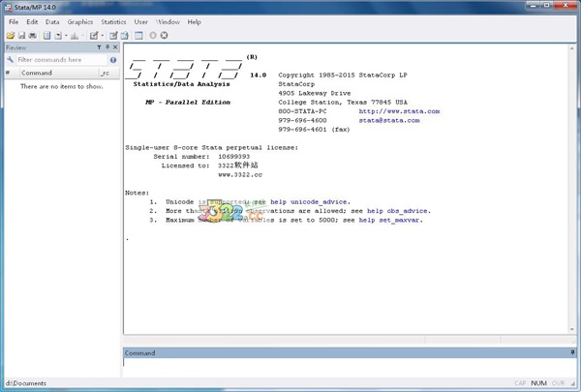Click the Results window scroll down arrow
The height and width of the screenshot is (392, 581).
point(572,329)
